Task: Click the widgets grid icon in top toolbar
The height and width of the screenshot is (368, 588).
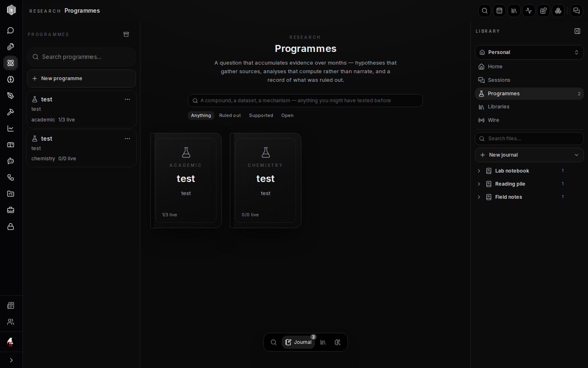Action: point(543,11)
